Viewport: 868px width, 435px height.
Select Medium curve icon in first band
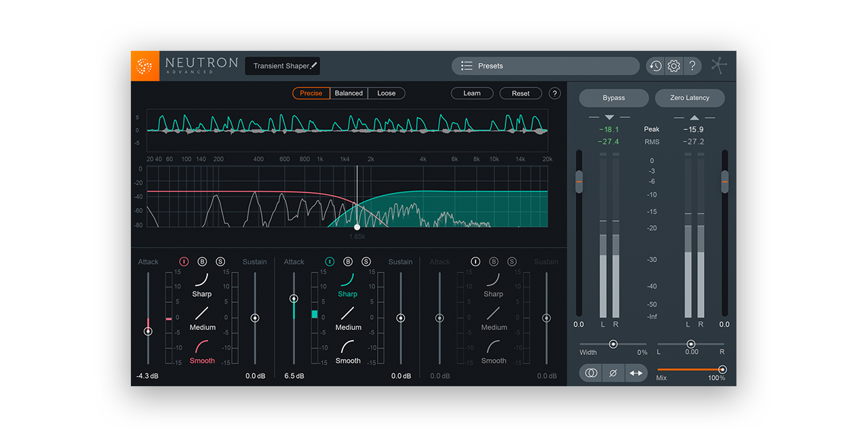click(202, 313)
